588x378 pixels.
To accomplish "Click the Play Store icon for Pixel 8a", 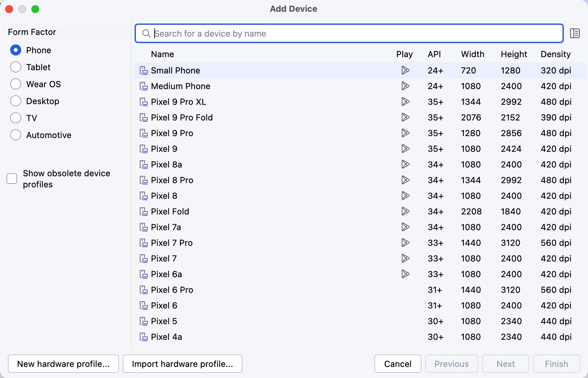I will coord(405,164).
